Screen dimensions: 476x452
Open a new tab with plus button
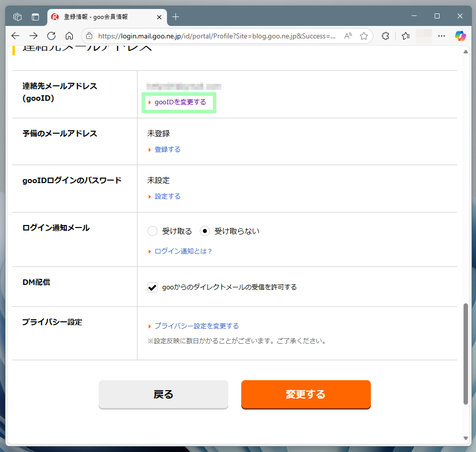click(x=175, y=17)
